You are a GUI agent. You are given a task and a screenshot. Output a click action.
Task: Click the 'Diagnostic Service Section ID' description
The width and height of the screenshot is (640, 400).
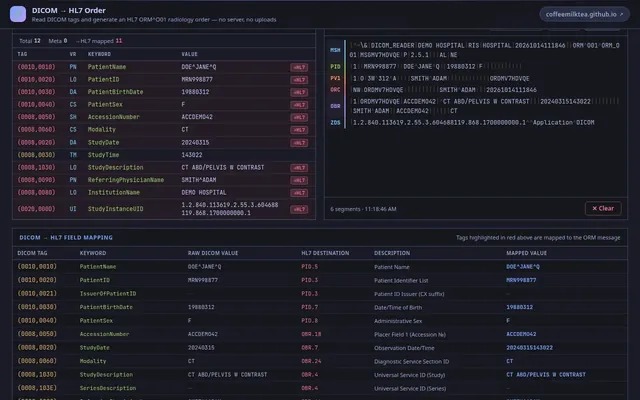[411, 362]
